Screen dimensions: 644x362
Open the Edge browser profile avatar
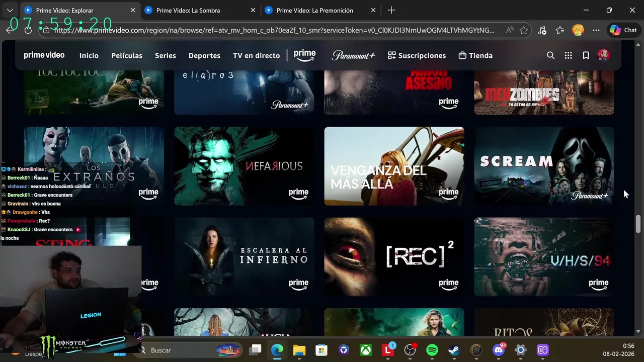[578, 30]
